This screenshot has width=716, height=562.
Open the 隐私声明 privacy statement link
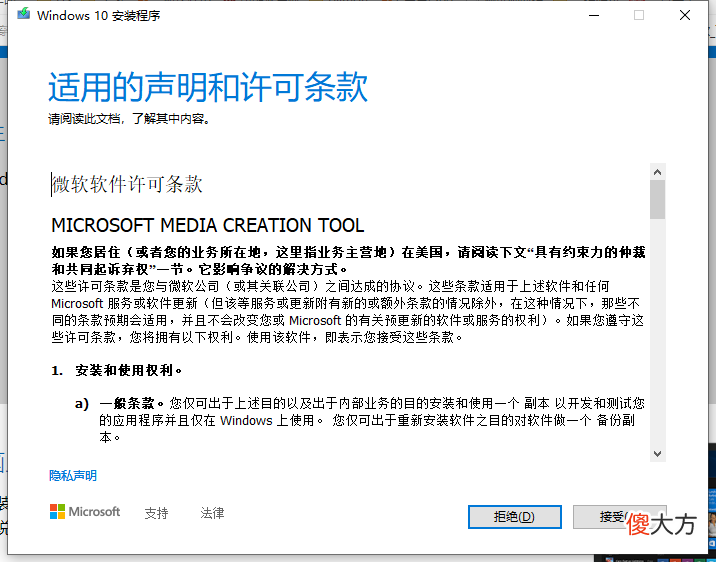tap(73, 476)
